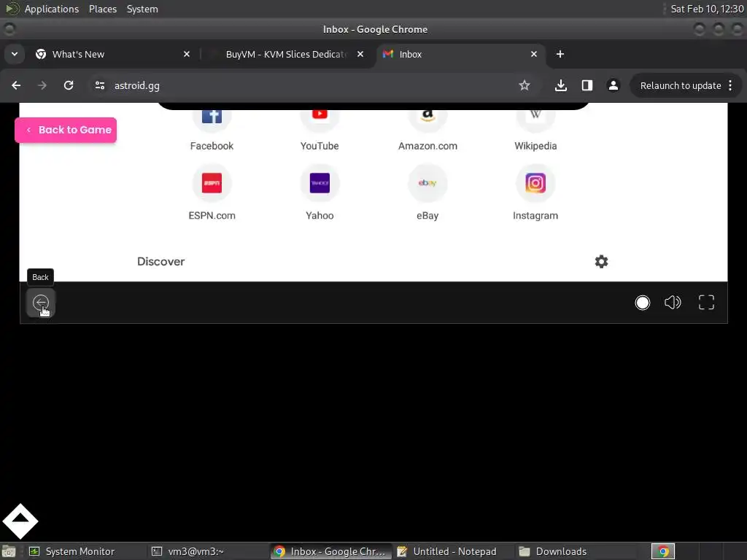Open the eBay shortcut
747x560 pixels.
427,192
